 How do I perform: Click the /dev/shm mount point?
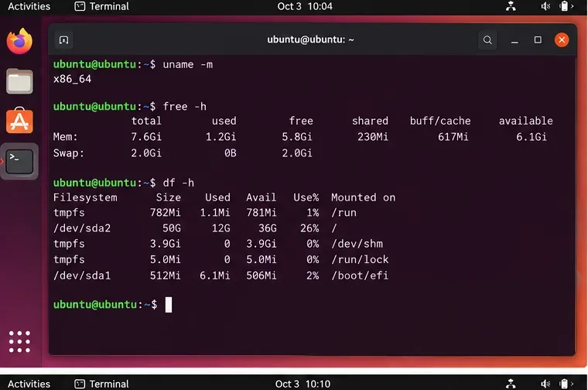coord(357,244)
